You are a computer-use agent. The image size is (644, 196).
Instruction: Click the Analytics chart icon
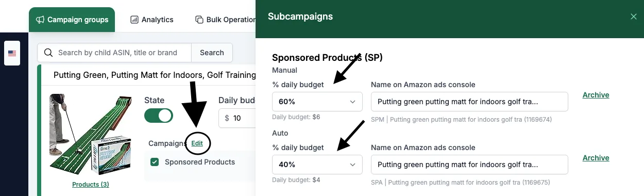[134, 20]
